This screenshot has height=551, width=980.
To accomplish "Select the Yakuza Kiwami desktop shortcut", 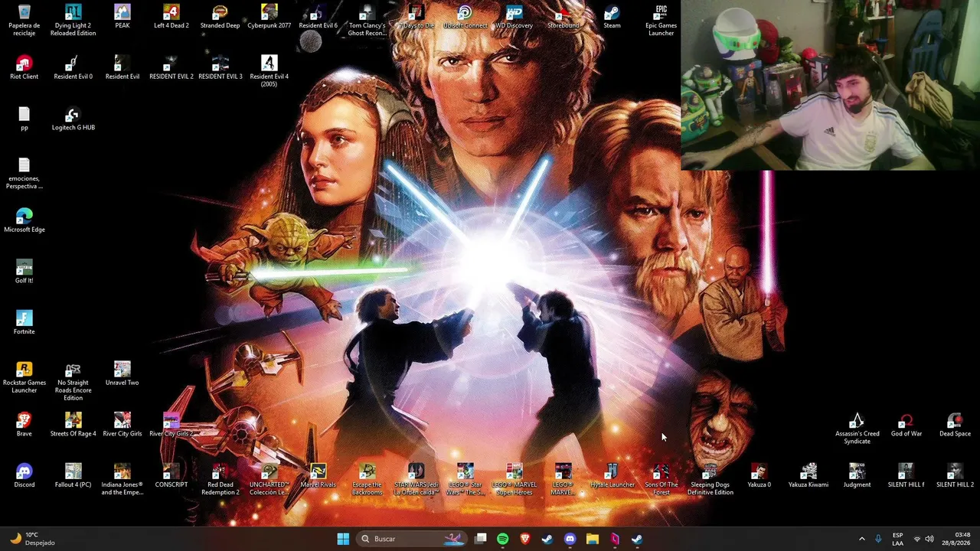I will coord(808,475).
